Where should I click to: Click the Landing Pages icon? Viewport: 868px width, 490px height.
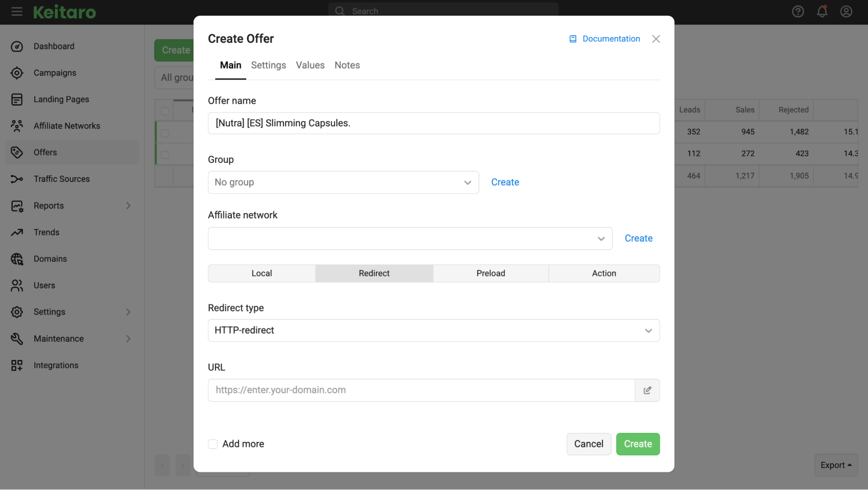17,99
